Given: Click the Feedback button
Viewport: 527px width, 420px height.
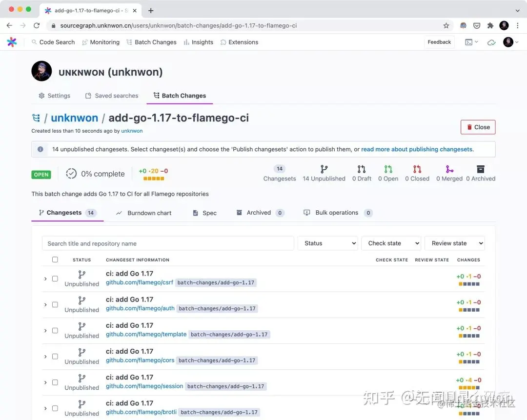Looking at the screenshot, I should click(x=439, y=42).
